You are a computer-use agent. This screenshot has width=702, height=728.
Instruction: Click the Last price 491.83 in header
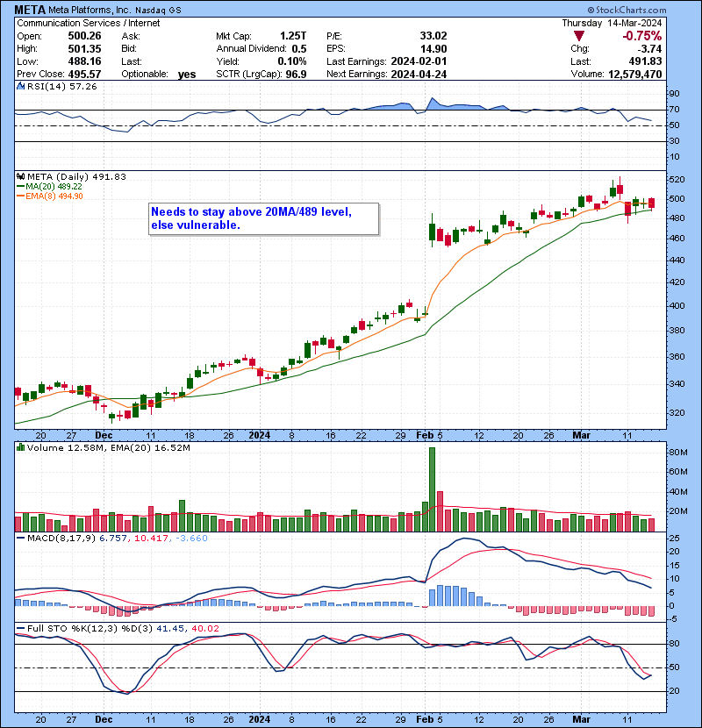646,61
